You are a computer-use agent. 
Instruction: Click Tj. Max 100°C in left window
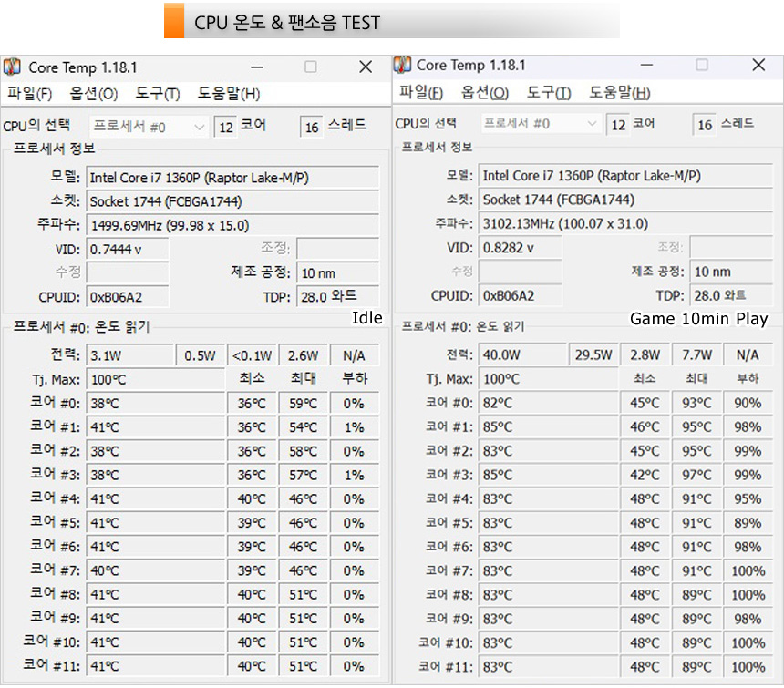(156, 379)
